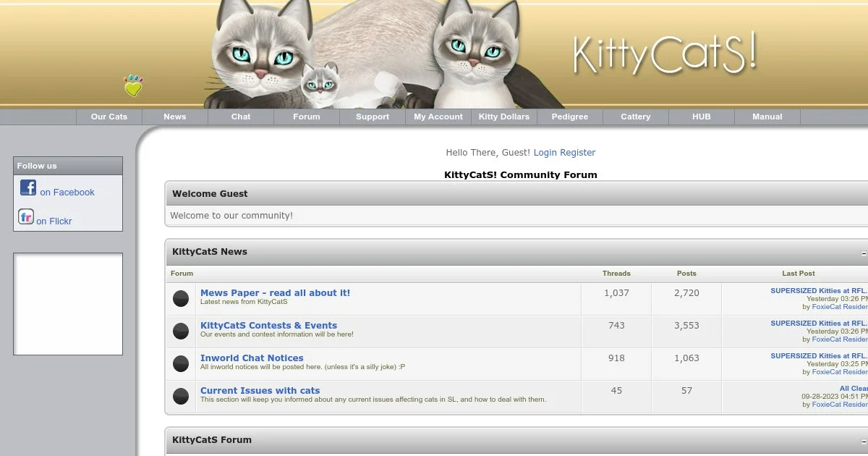Open Current Issues with cats forum
The image size is (868, 456).
pyautogui.click(x=260, y=391)
